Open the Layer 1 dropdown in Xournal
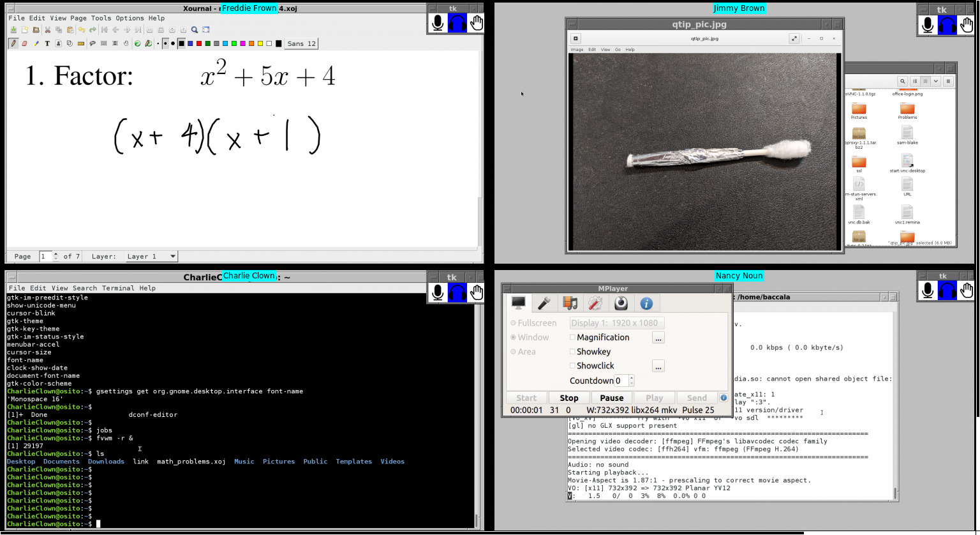980x535 pixels. pos(151,256)
